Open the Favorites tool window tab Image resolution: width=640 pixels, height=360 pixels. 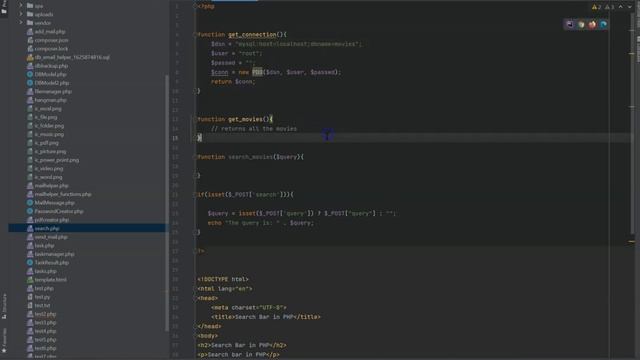point(4,341)
